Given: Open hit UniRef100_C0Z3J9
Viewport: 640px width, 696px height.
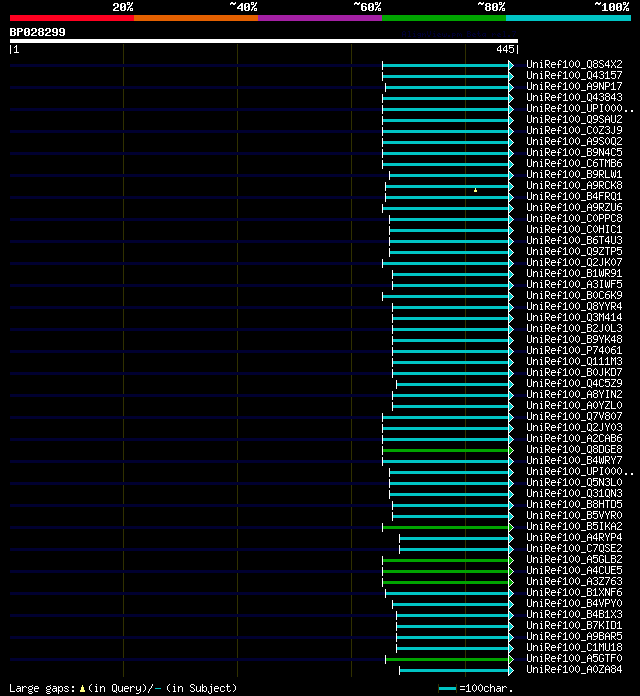Looking at the screenshot, I should click(574, 130).
